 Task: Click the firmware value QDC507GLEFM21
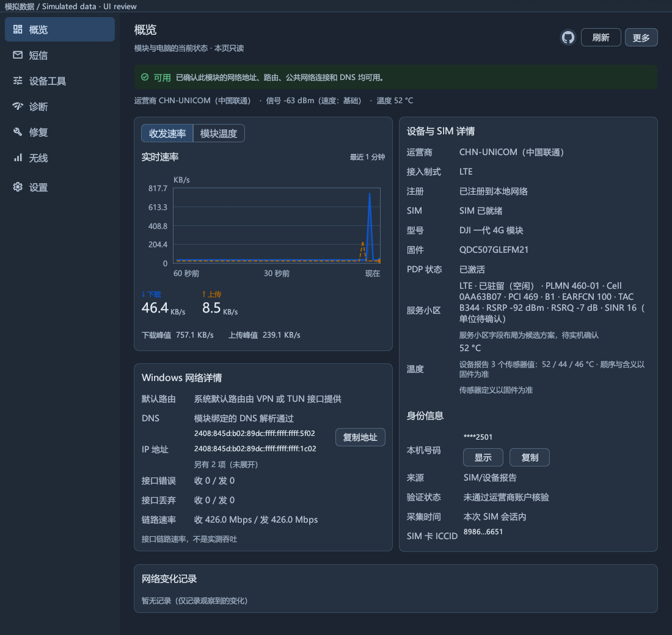click(494, 250)
